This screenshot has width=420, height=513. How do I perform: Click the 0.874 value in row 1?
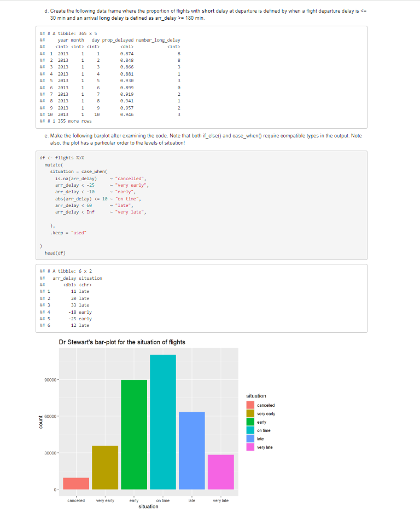(x=127, y=54)
